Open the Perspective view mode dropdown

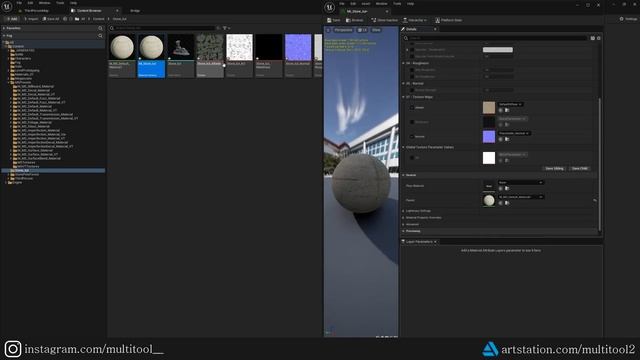343,30
